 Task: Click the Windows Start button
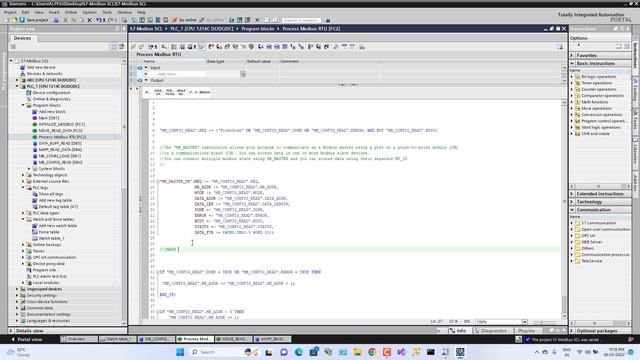(x=180, y=352)
